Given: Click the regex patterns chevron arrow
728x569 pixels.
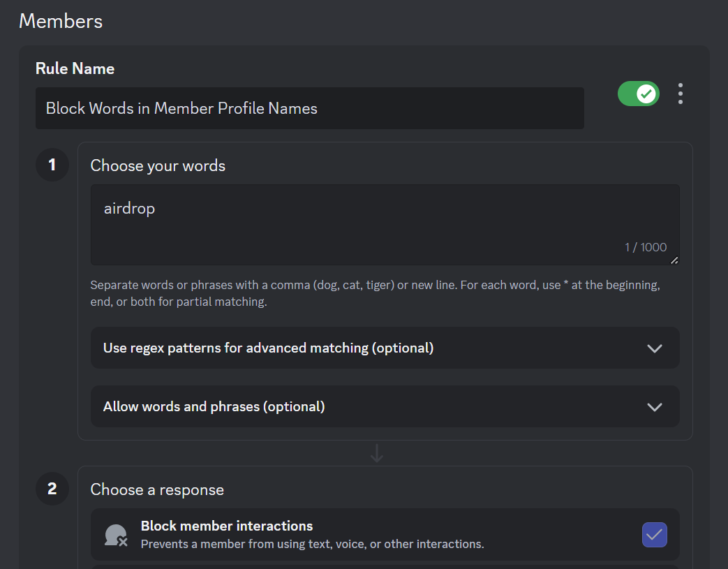Looking at the screenshot, I should (x=654, y=348).
